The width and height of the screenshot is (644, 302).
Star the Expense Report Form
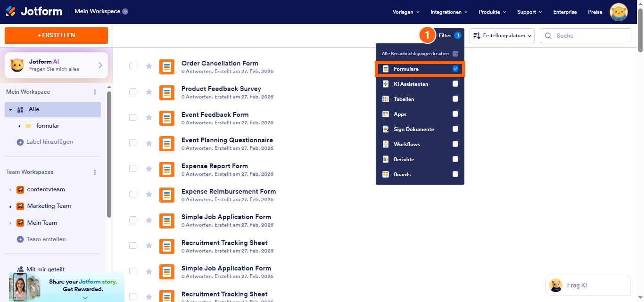point(149,169)
